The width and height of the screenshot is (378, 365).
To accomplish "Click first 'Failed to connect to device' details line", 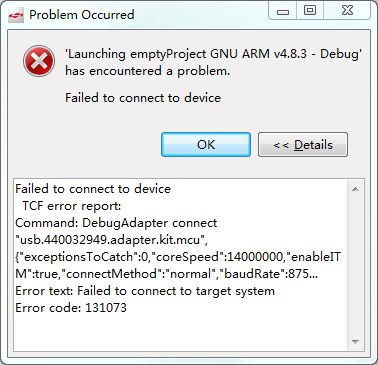I will [93, 189].
